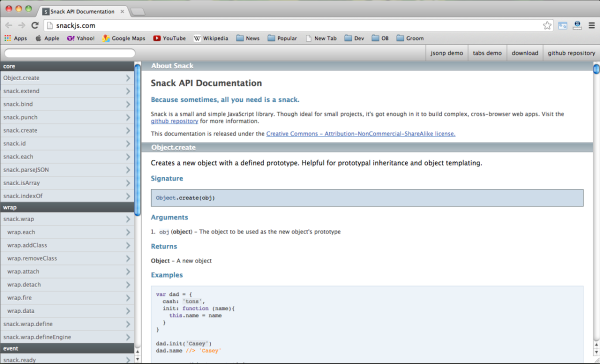Image resolution: width=600 pixels, height=364 pixels.
Task: Select snack.wrap.define in the sidebar
Action: pyautogui.click(x=67, y=324)
